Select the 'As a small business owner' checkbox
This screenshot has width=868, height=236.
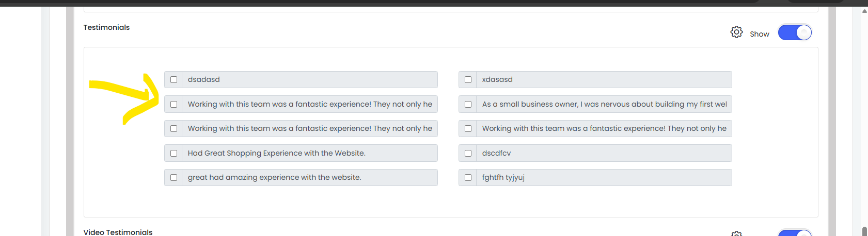pos(468,104)
